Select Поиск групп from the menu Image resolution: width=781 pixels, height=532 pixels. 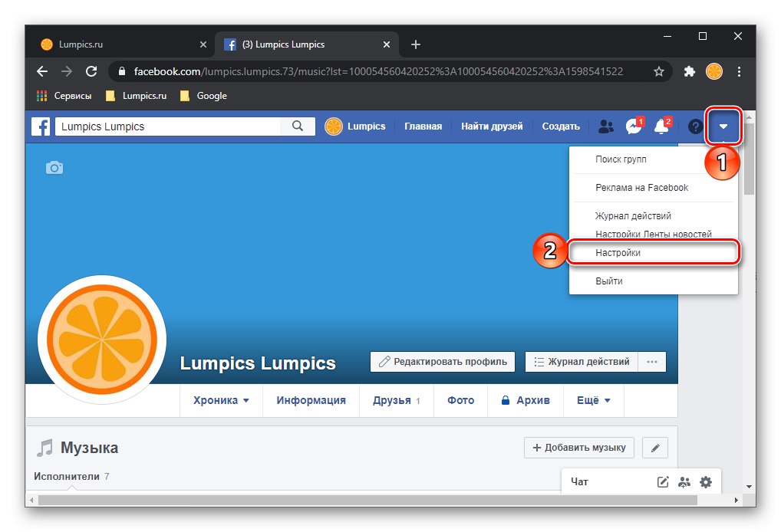pyautogui.click(x=621, y=159)
